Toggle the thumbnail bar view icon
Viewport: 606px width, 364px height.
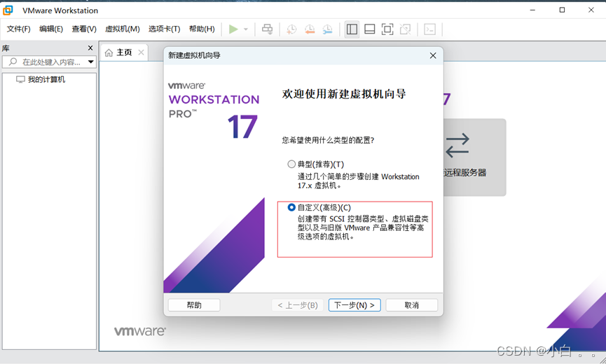tap(369, 29)
